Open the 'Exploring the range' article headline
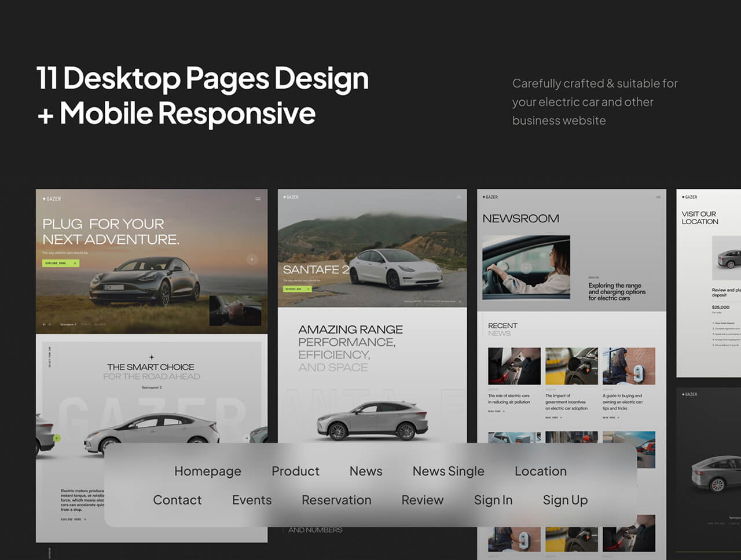The height and width of the screenshot is (560, 741). [617, 292]
